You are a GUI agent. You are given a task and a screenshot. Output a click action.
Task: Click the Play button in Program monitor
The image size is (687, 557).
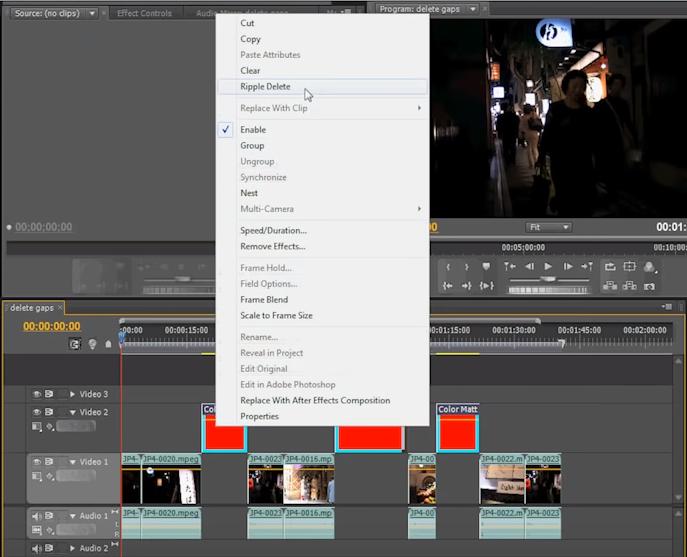tap(548, 267)
